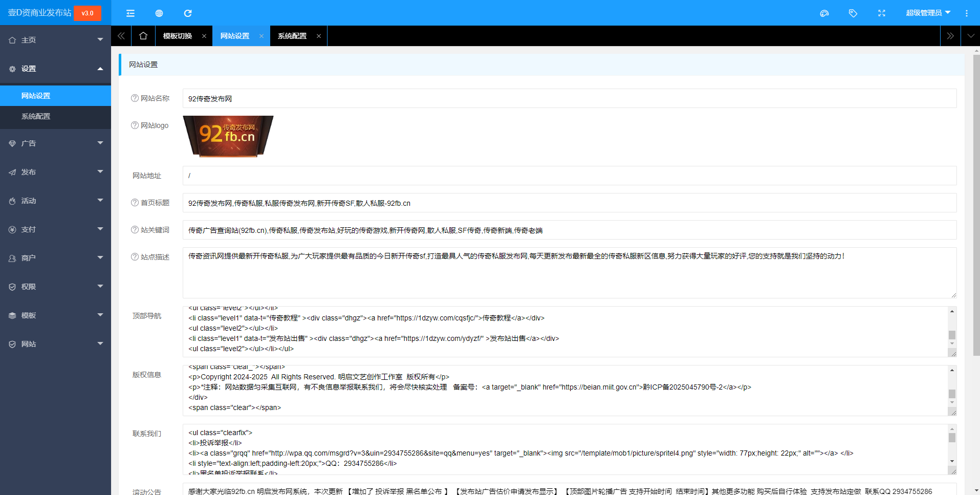Close the 模板切换 tab
The width and height of the screenshot is (980, 495).
click(x=204, y=35)
